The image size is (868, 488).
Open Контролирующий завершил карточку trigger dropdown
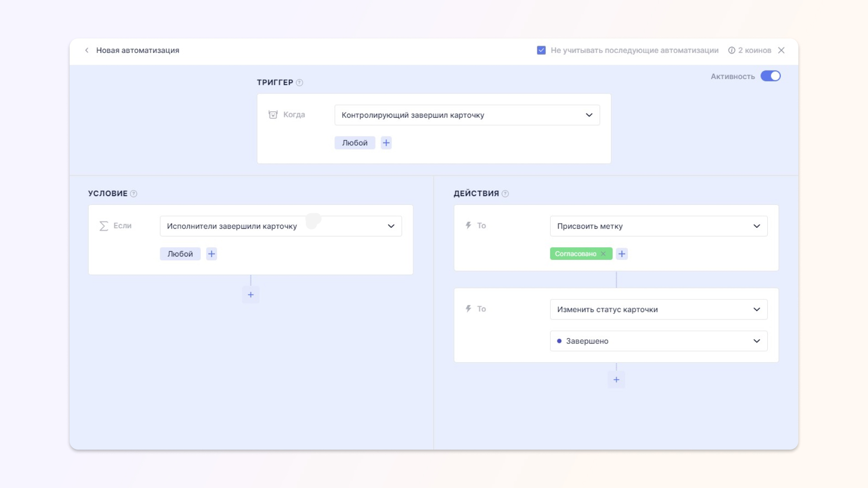pyautogui.click(x=467, y=115)
